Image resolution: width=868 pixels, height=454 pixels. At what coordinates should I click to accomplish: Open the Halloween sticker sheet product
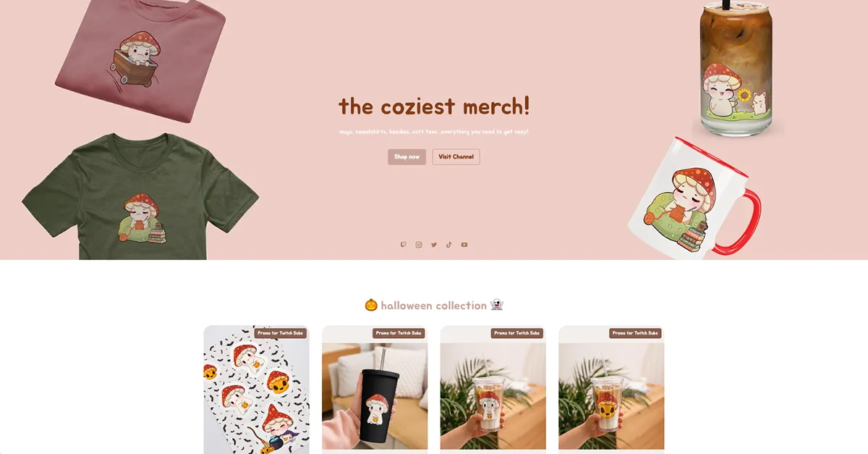click(x=256, y=390)
